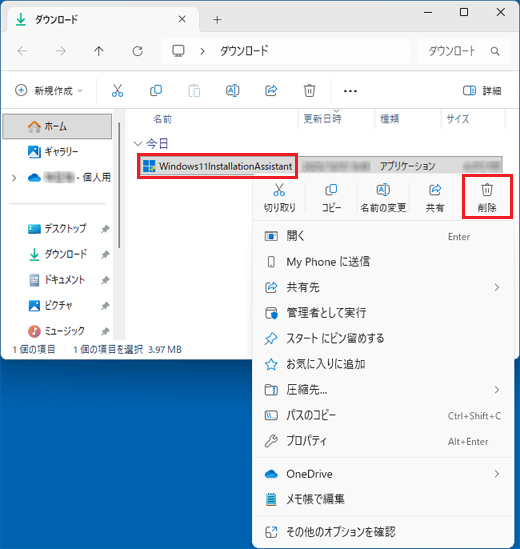Click the search magnifier icon

[495, 51]
